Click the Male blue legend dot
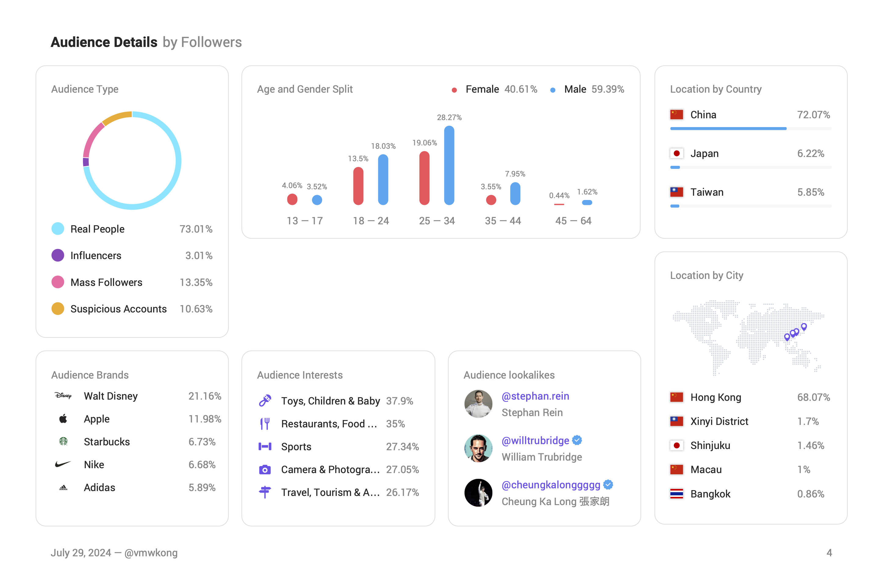The image size is (883, 588). click(552, 90)
